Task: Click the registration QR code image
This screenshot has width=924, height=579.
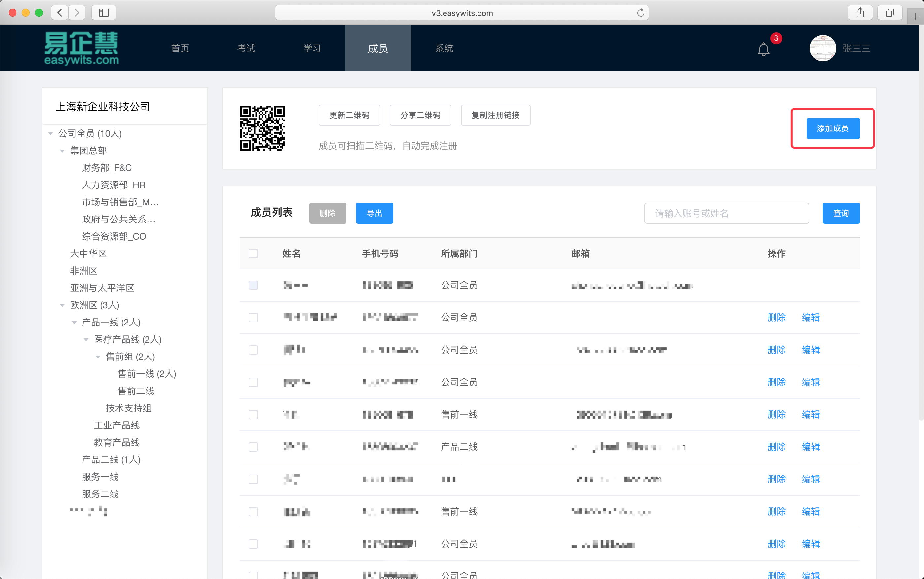Action: 262,128
